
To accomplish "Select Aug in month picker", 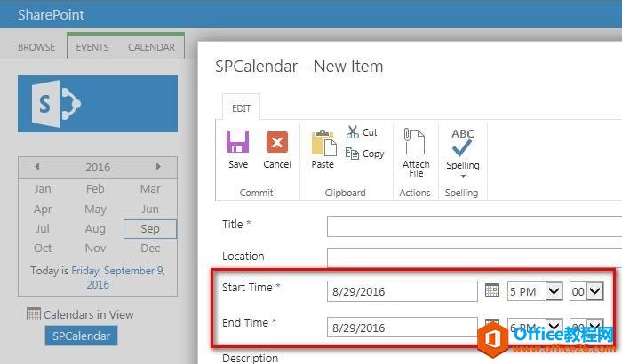I will (95, 229).
